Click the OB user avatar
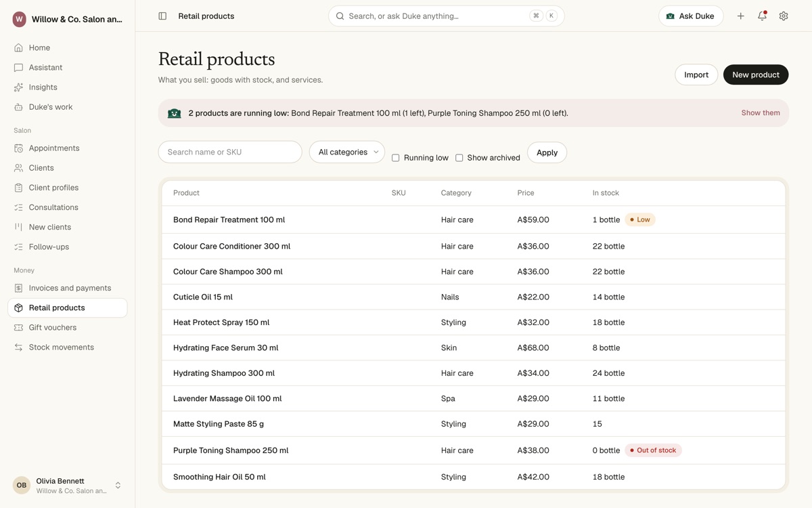Viewport: 812px width, 508px height. point(22,485)
